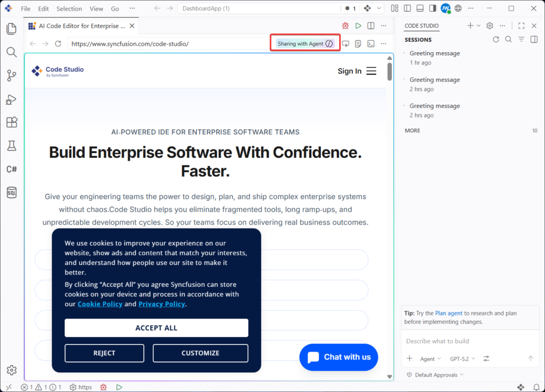545x392 pixels.
Task: Split the editor with the split icon
Action: 371,26
